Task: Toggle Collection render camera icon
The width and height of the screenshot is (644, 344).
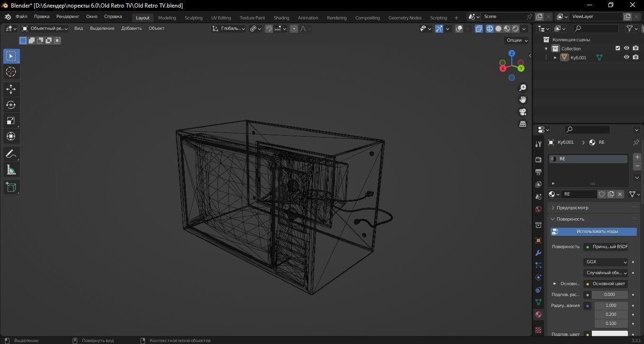Action: [x=635, y=48]
